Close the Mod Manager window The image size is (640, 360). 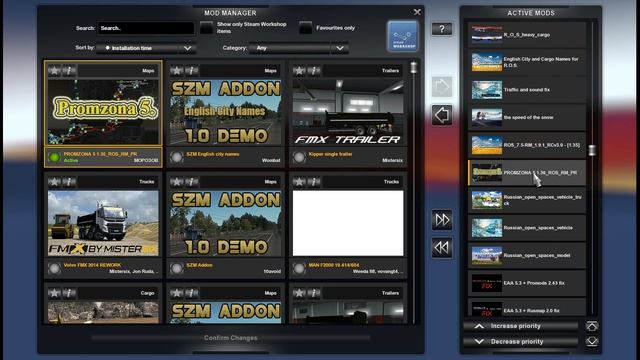click(x=417, y=12)
